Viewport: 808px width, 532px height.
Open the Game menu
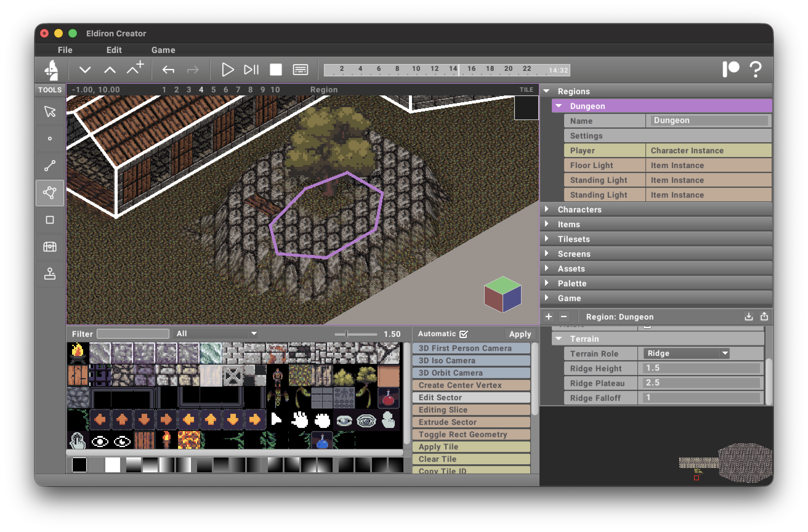point(163,50)
